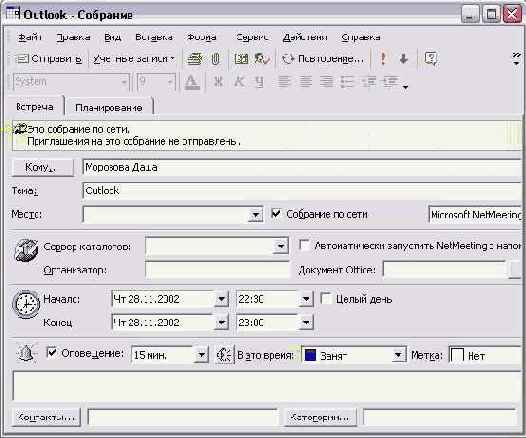Open the Начало start date dropdown

[x=222, y=299]
